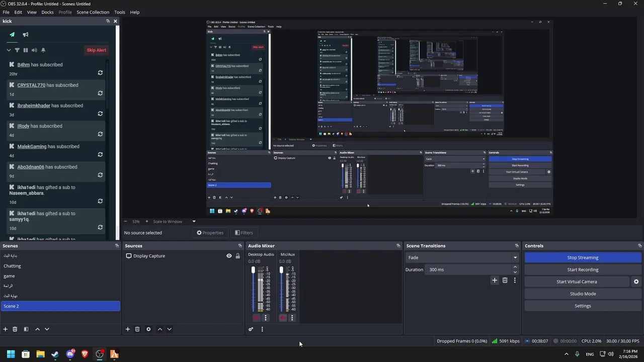Open the Tools menu
The height and width of the screenshot is (362, 644).
coord(120,12)
